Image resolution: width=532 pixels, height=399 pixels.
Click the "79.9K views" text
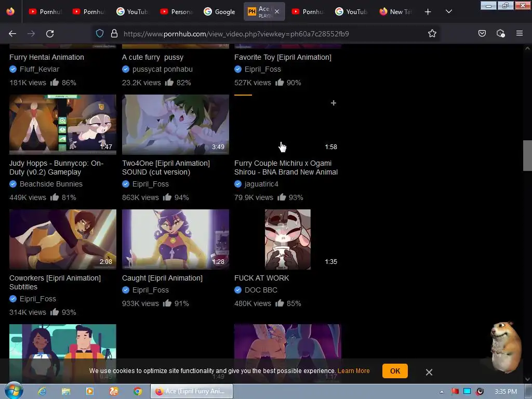[254, 197]
